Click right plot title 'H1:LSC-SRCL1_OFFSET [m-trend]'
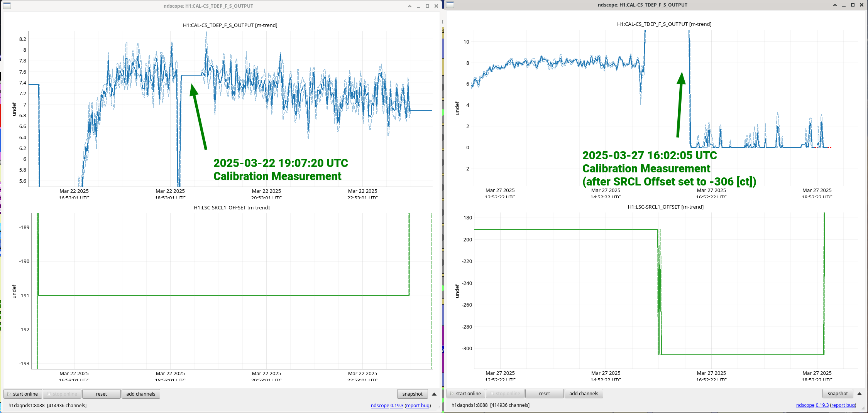Screen dimensions: 868x413 coord(666,207)
